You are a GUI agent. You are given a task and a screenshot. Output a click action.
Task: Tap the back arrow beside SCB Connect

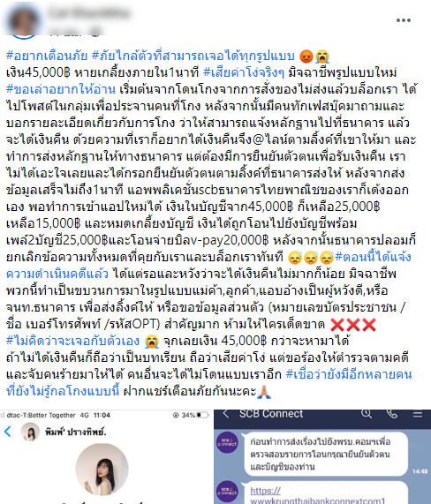point(226,414)
